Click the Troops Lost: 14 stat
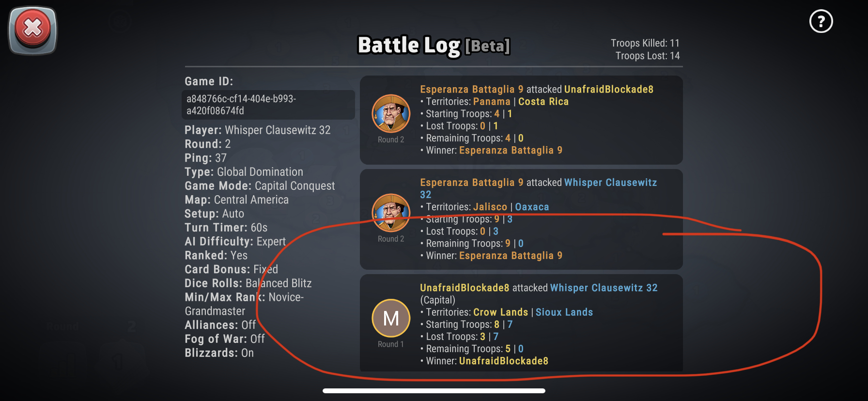 [648, 56]
